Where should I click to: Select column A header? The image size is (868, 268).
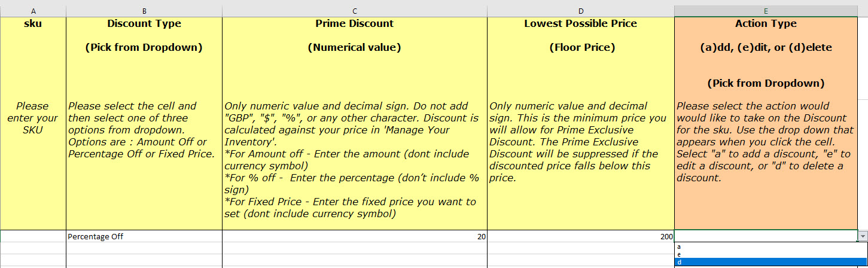(x=33, y=11)
